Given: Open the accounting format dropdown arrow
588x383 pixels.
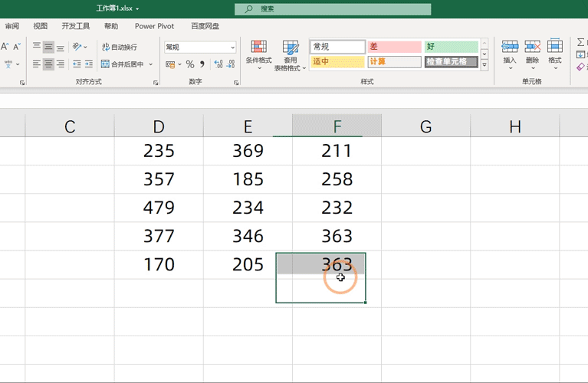Looking at the screenshot, I should point(179,64).
